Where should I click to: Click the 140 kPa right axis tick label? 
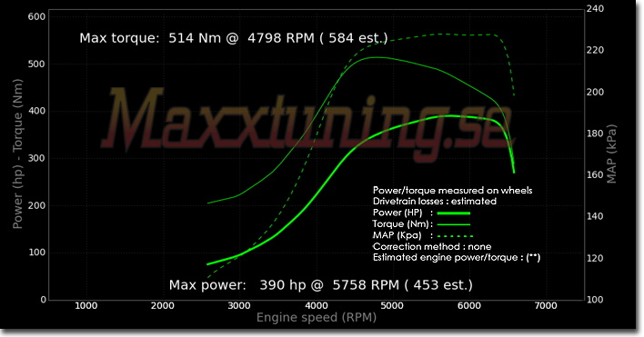[x=595, y=216]
